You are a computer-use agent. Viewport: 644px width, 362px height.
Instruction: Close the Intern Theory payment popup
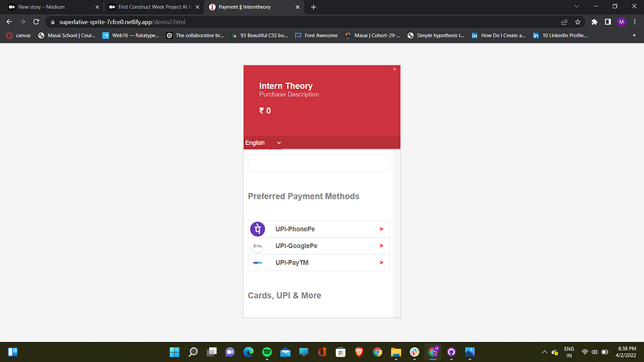394,69
